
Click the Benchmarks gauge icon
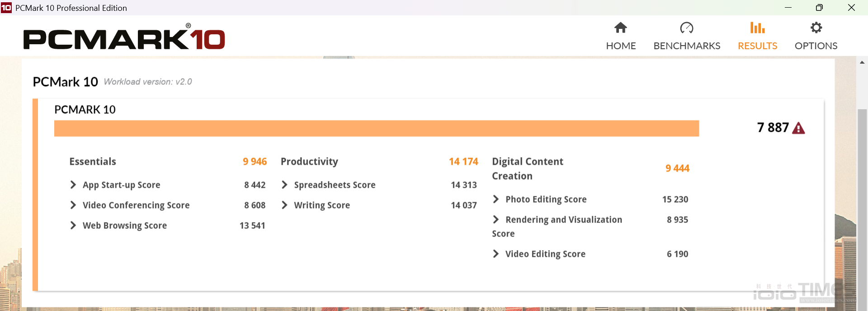click(687, 28)
